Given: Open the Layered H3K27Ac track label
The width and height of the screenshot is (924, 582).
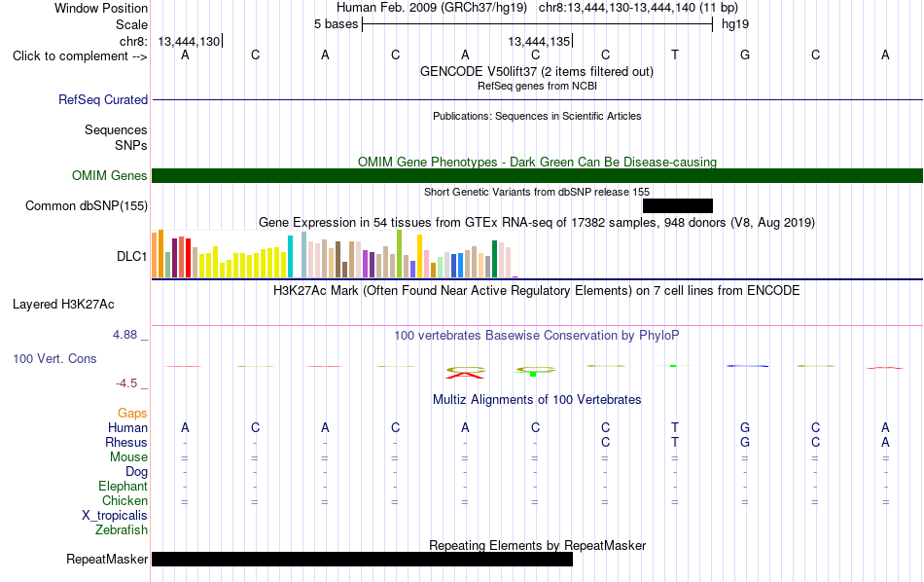Looking at the screenshot, I should [63, 305].
